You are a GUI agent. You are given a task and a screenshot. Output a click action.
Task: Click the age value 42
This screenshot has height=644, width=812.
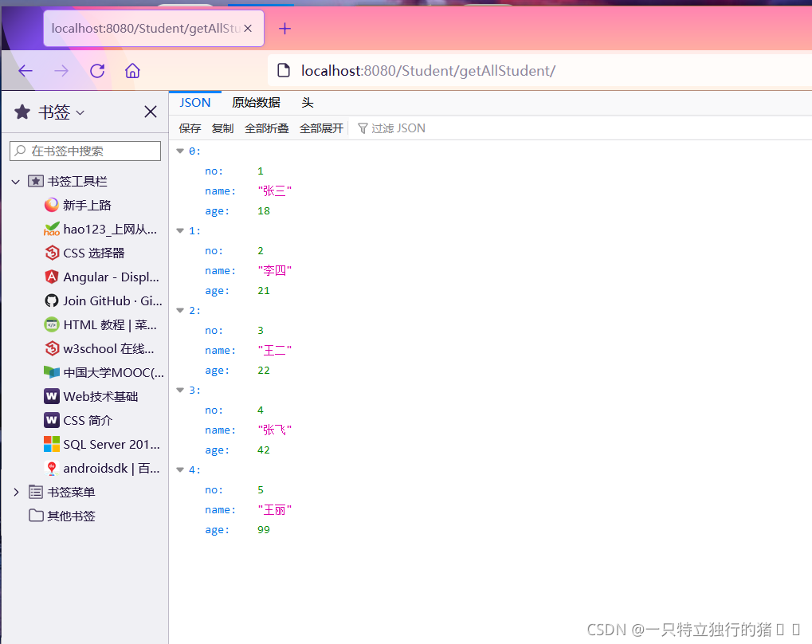click(264, 450)
